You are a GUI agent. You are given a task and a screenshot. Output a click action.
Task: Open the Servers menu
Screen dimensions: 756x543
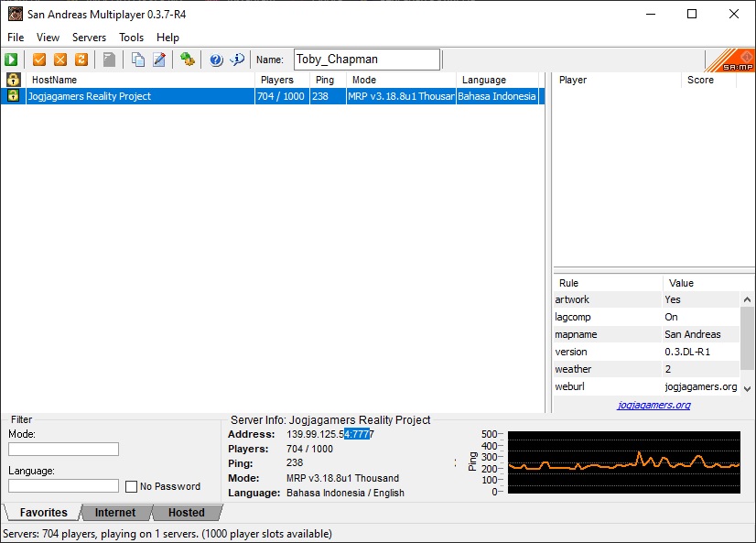pos(89,38)
